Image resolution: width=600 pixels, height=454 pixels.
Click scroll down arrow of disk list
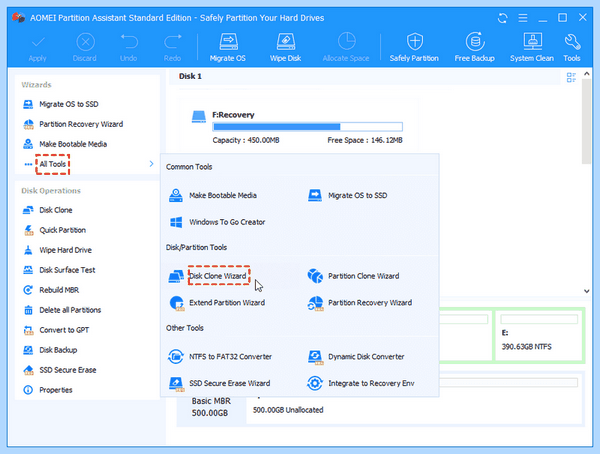tap(587, 291)
